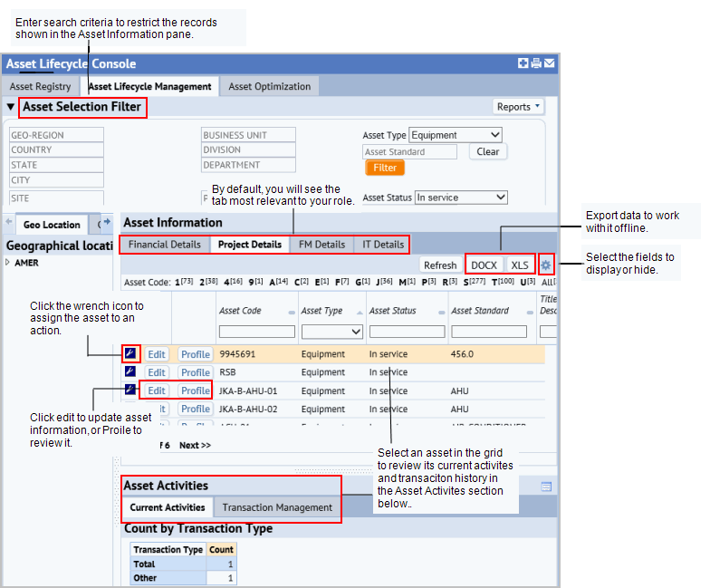Screen dimensions: 710x588
Task: Open field selection gear icon
Action: point(546,265)
